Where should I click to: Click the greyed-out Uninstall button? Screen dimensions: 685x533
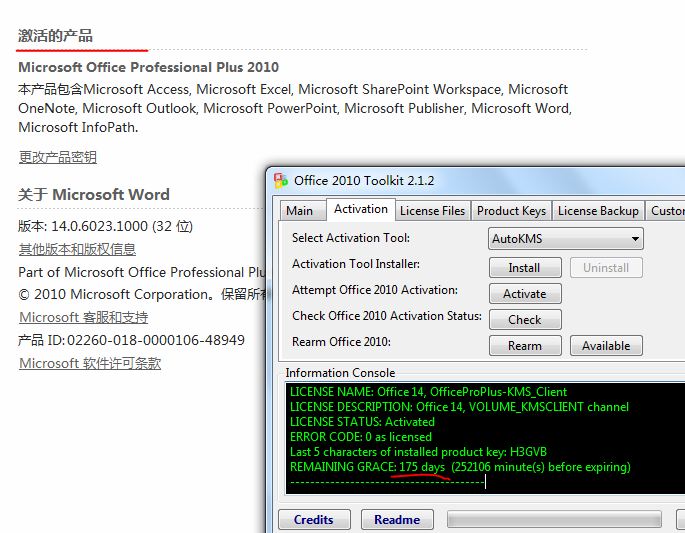[x=606, y=268]
